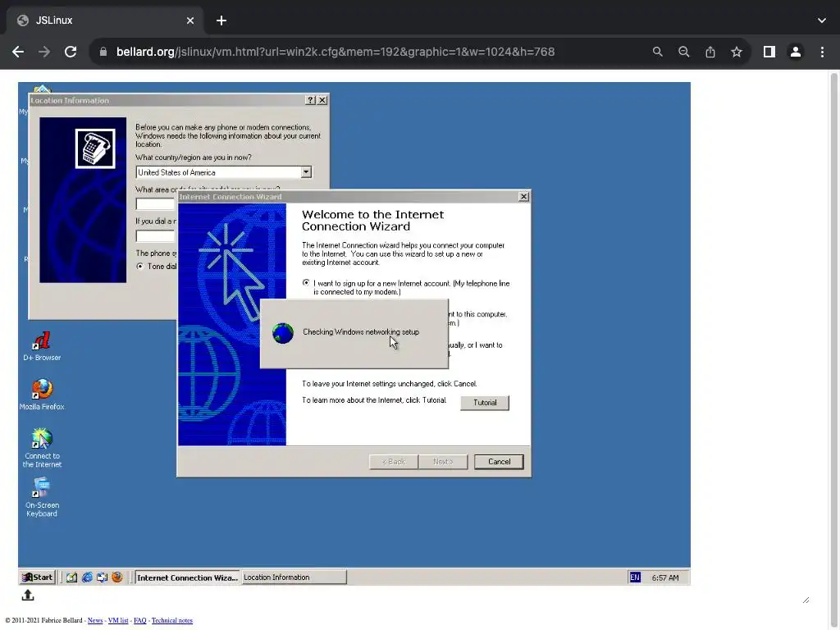The image size is (840, 630).
Task: Close the Location Information dialog
Action: [322, 100]
